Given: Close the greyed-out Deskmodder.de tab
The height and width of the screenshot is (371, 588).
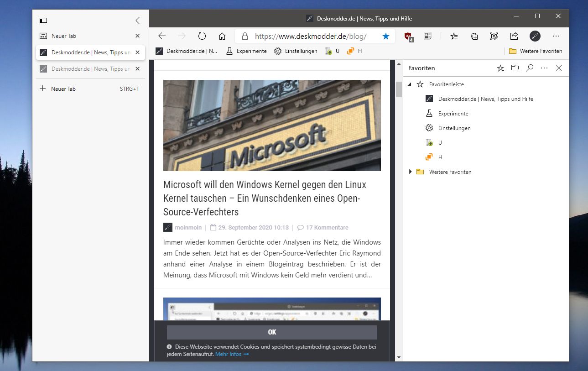Looking at the screenshot, I should pos(137,68).
